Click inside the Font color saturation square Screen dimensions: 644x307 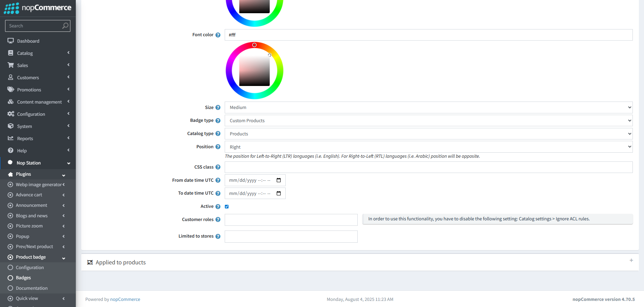(x=254, y=70)
